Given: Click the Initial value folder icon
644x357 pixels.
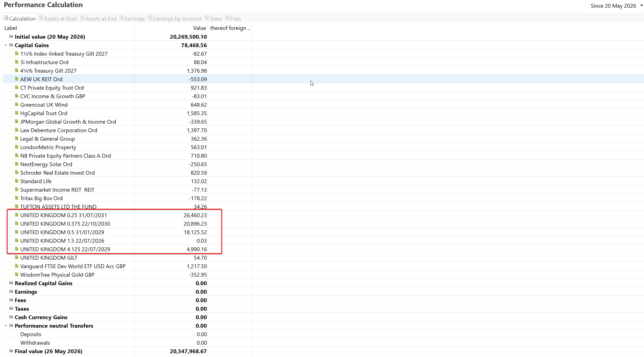Looking at the screenshot, I should pos(11,36).
